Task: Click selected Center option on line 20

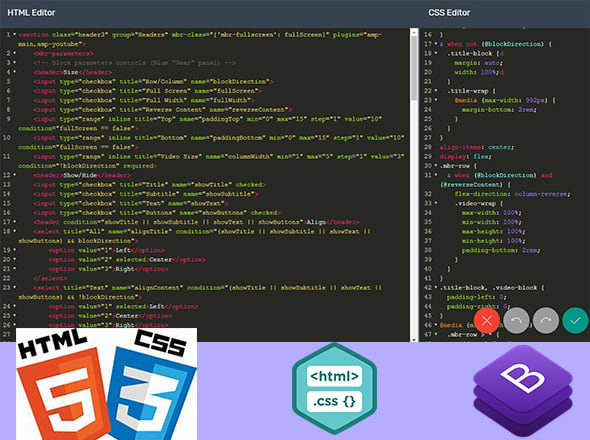Action: pyautogui.click(x=127, y=260)
